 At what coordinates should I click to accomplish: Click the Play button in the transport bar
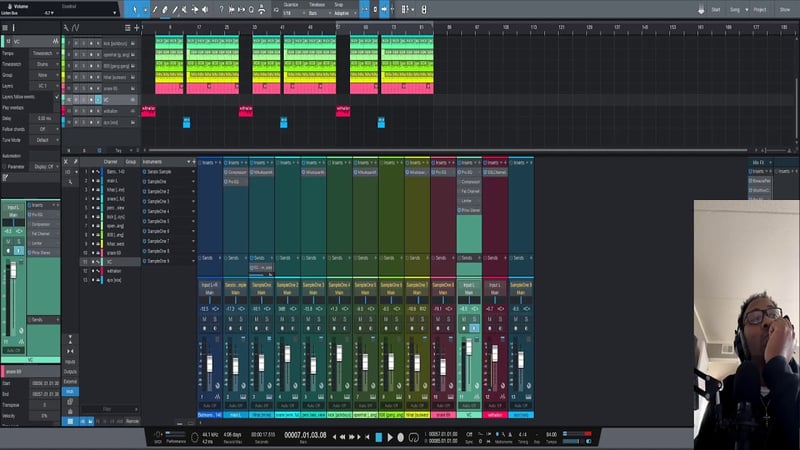391,436
